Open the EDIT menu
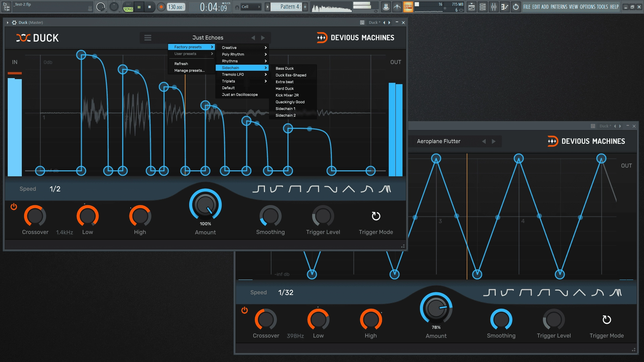Image resolution: width=644 pixels, height=362 pixels. coord(536,7)
